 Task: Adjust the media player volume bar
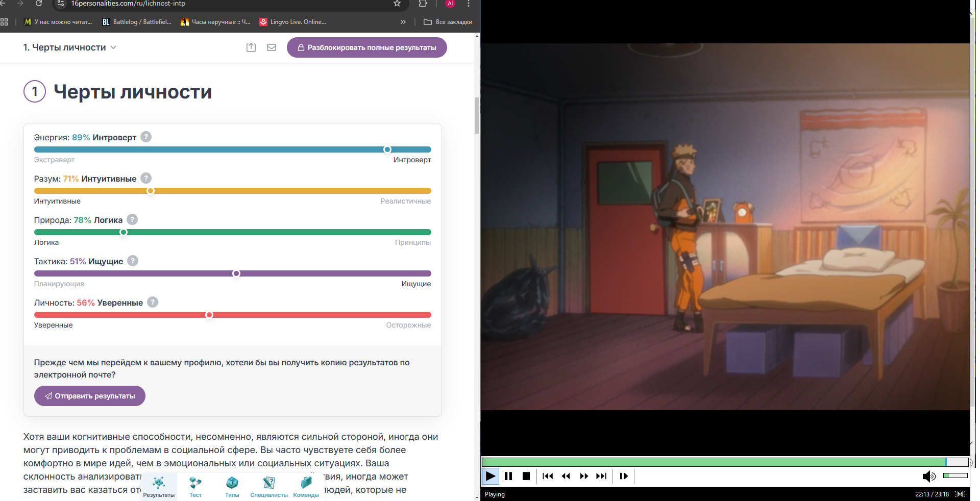[955, 475]
